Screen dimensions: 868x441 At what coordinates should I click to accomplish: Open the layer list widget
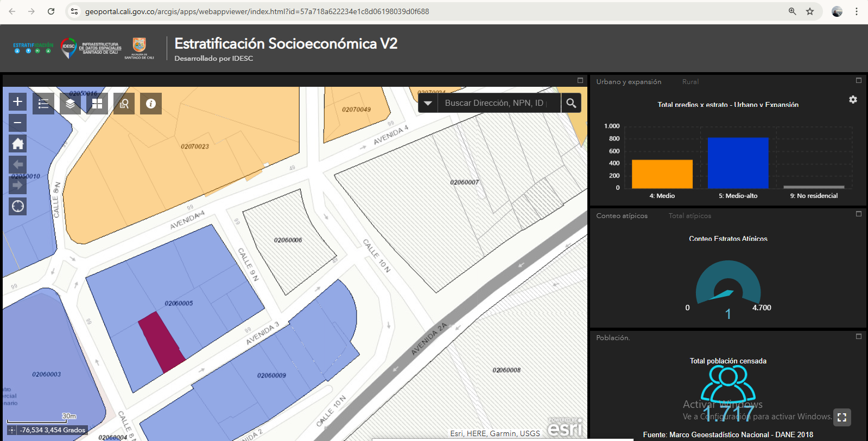[70, 104]
